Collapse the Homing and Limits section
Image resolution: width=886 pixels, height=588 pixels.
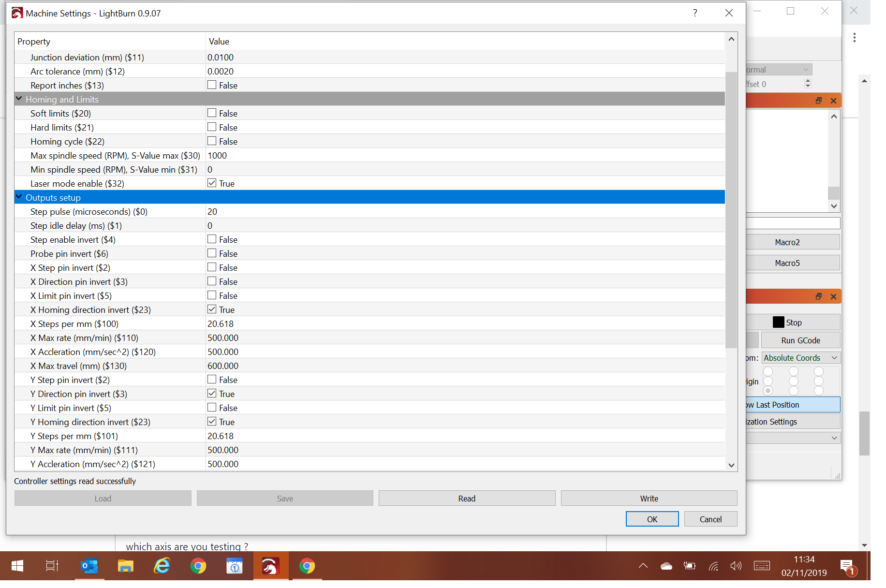pyautogui.click(x=19, y=99)
